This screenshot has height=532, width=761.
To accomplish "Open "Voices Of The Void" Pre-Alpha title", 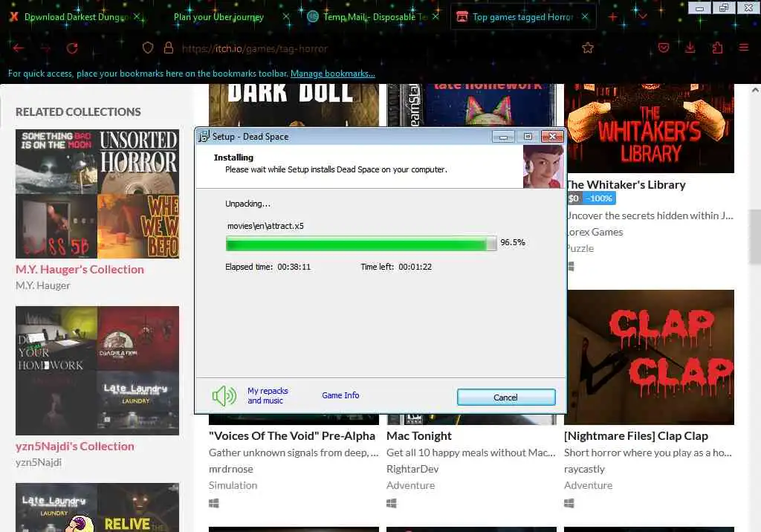I will tap(291, 436).
